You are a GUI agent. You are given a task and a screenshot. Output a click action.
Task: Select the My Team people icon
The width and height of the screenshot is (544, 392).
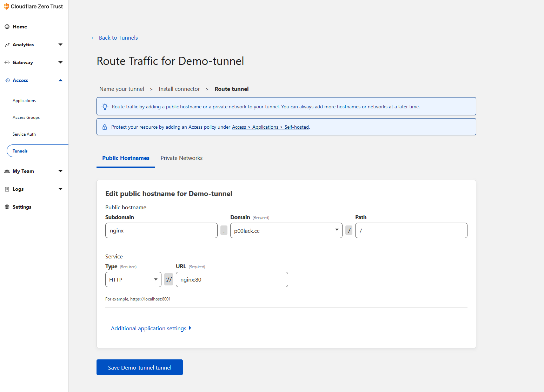pos(7,171)
